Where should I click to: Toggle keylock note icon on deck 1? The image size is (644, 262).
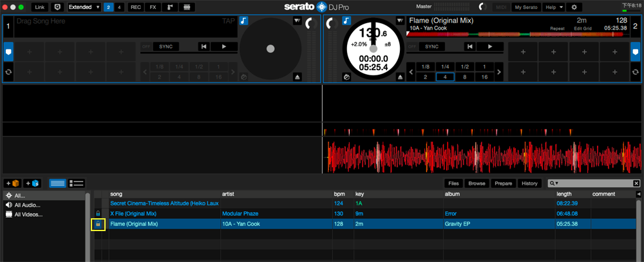click(x=244, y=21)
